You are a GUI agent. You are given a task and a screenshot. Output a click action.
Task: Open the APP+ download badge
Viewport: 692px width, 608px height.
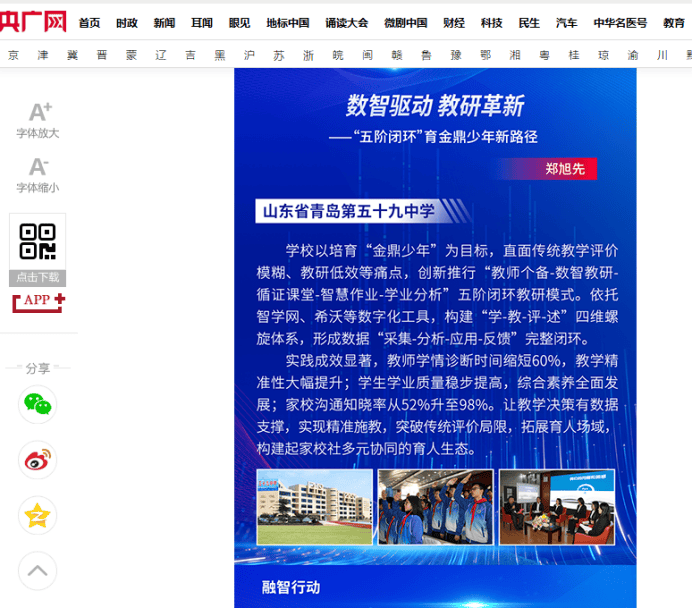(x=38, y=300)
